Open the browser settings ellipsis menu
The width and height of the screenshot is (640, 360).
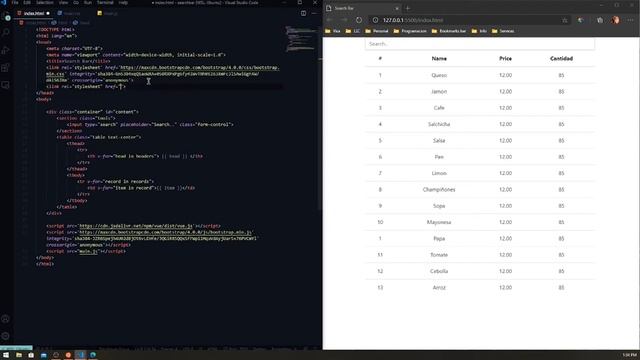(x=631, y=20)
